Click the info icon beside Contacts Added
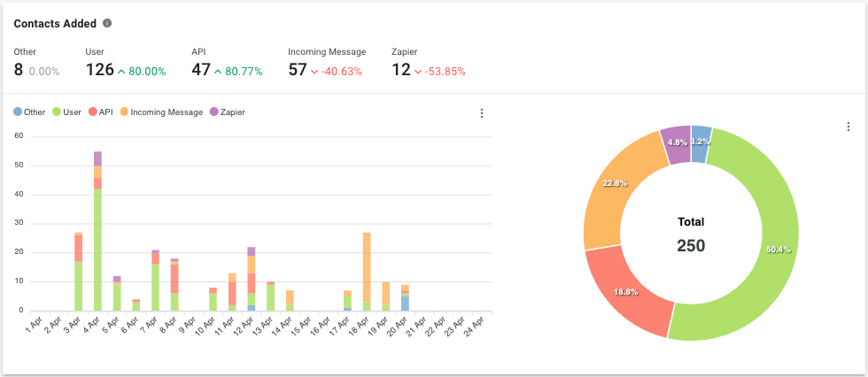Image resolution: width=868 pixels, height=377 pixels. pos(107,23)
